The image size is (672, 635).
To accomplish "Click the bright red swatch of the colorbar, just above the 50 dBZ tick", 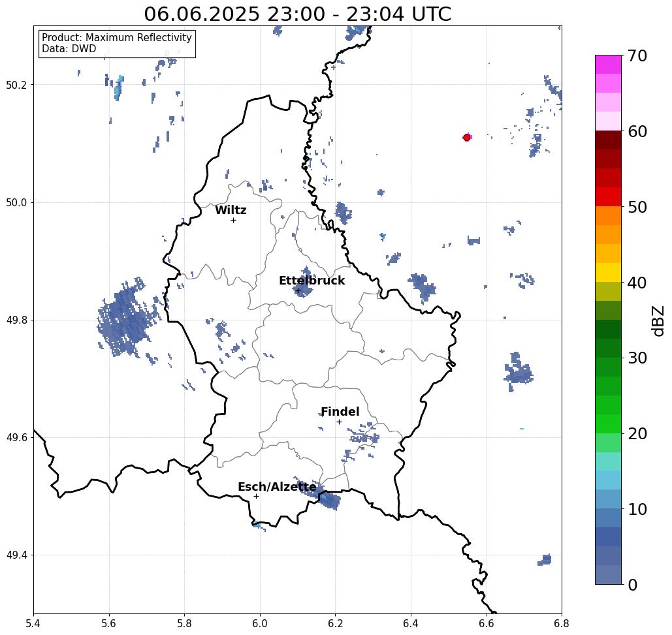I will [x=608, y=196].
